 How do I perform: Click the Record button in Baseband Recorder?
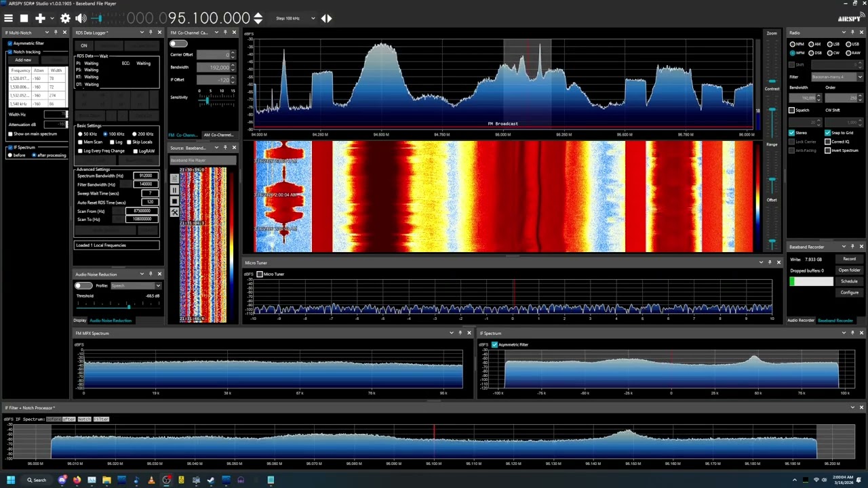[849, 259]
